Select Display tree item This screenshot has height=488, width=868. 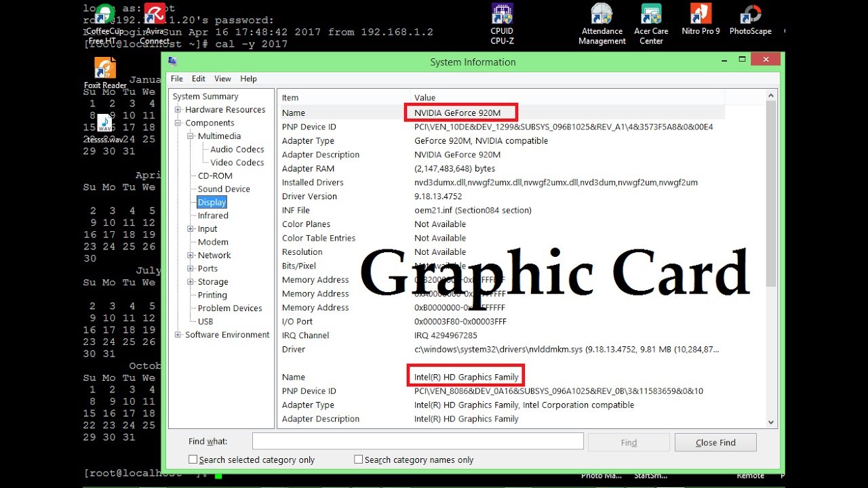(x=212, y=203)
